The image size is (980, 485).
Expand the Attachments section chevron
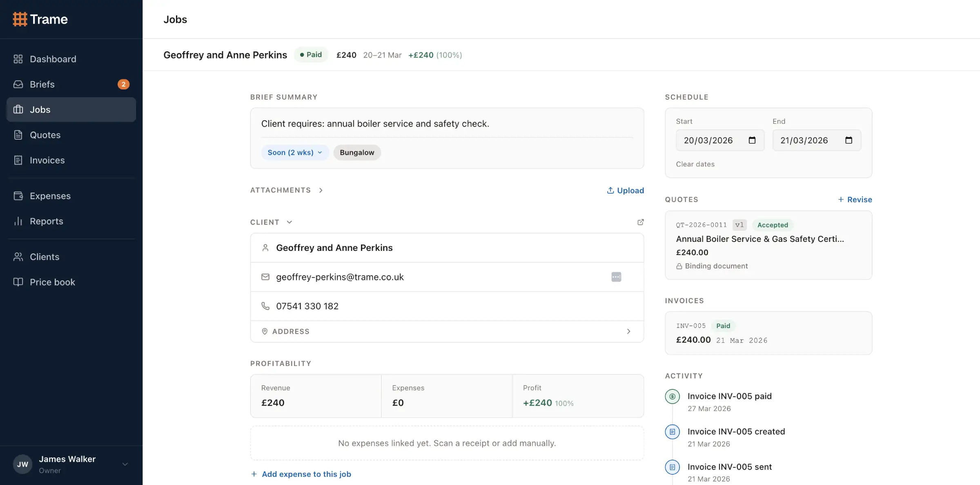(321, 190)
